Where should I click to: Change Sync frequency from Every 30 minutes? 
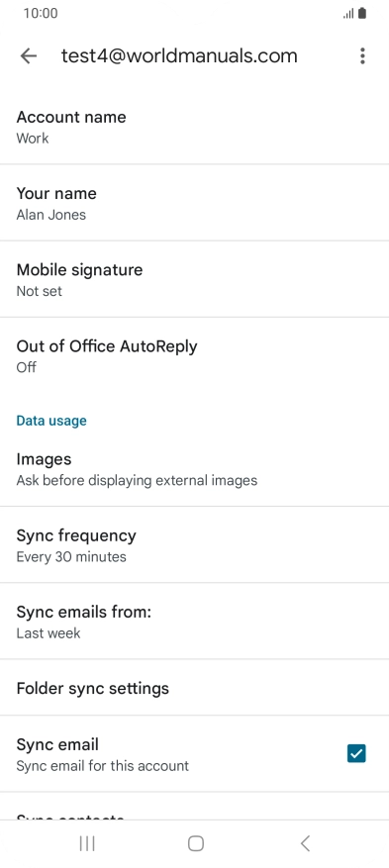point(194,544)
